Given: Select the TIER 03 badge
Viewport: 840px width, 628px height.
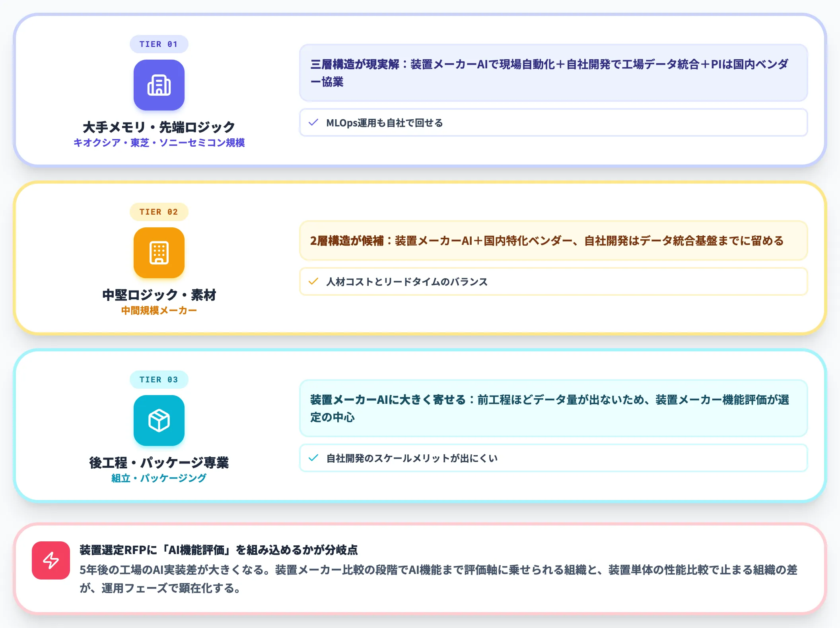Looking at the screenshot, I should pos(159,380).
